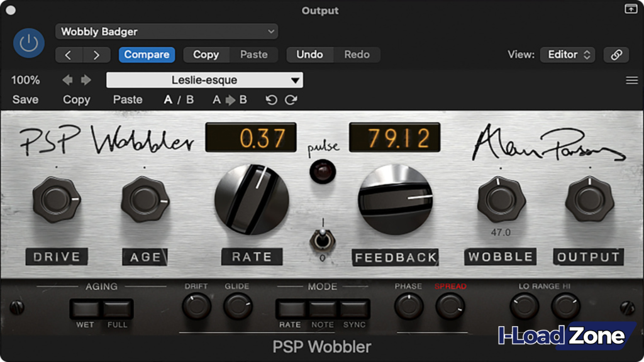This screenshot has height=362, width=644.
Task: Click the Drift knob
Action: coord(196,308)
